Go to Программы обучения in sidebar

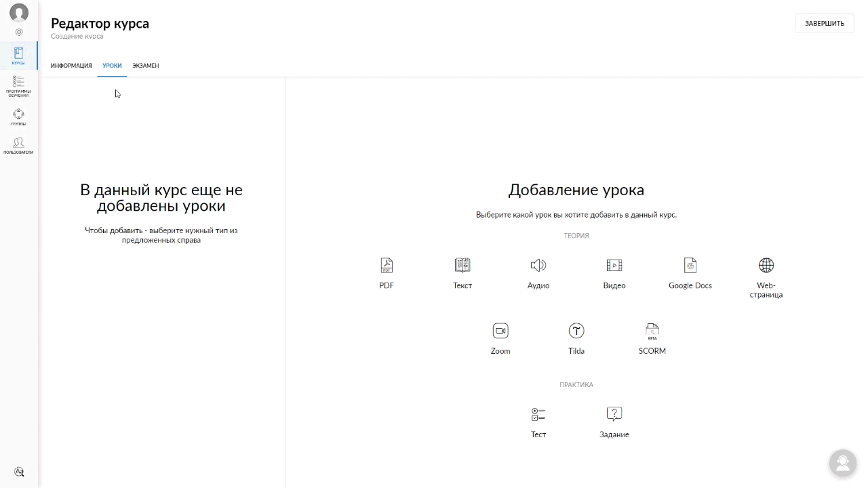coord(18,86)
